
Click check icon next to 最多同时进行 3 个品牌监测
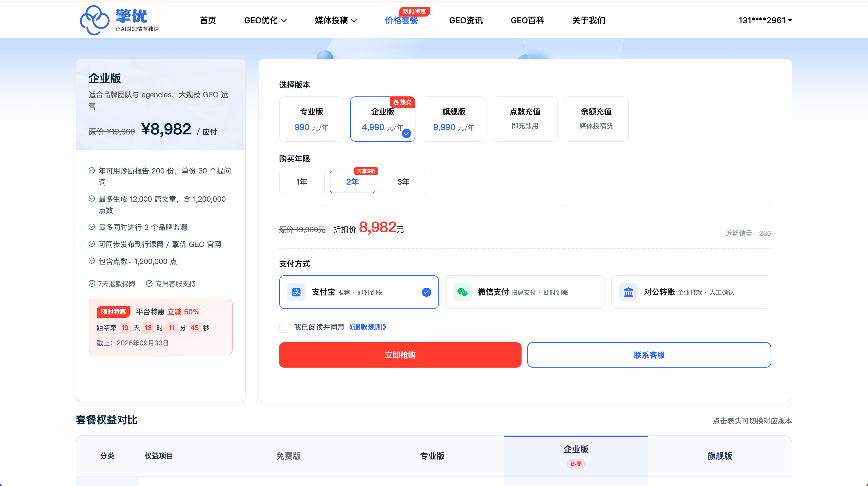pyautogui.click(x=92, y=227)
